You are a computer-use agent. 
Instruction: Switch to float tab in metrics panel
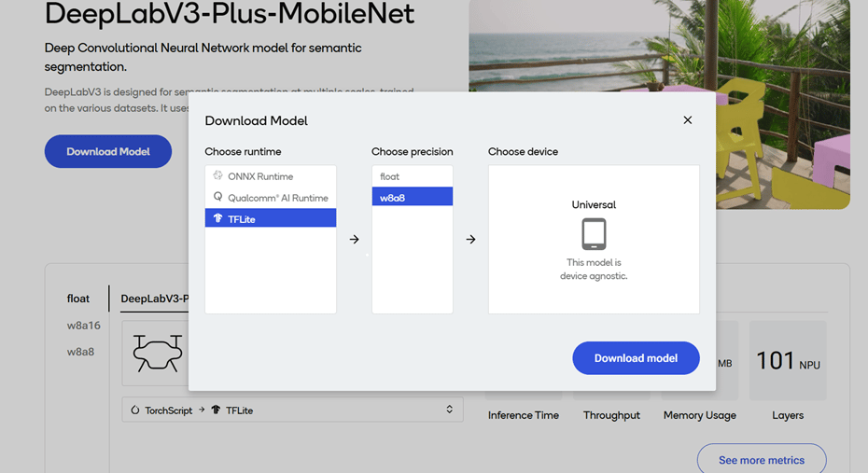tap(78, 299)
